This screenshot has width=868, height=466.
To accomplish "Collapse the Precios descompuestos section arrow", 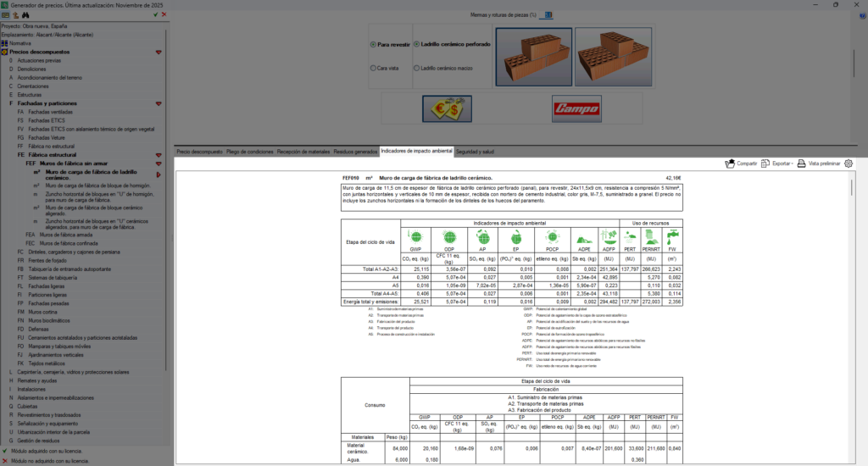I will point(159,52).
